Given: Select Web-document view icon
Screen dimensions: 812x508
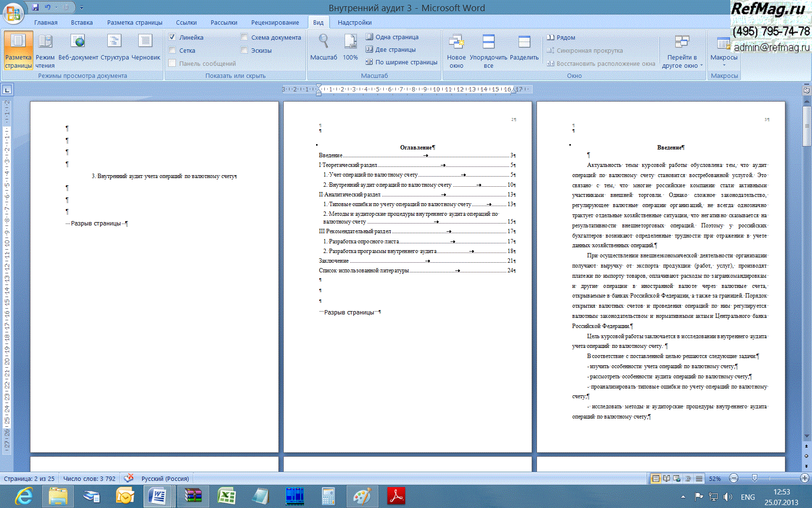Looking at the screenshot, I should point(77,43).
